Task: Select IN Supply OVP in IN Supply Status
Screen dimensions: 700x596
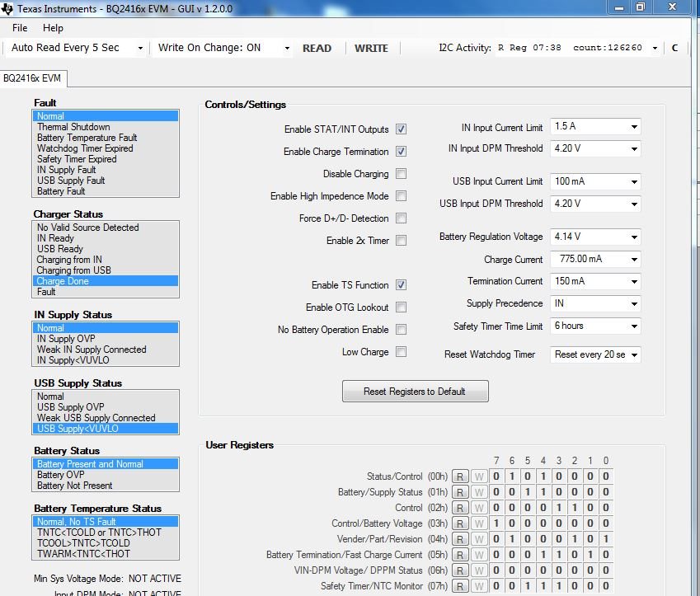Action: (106, 339)
